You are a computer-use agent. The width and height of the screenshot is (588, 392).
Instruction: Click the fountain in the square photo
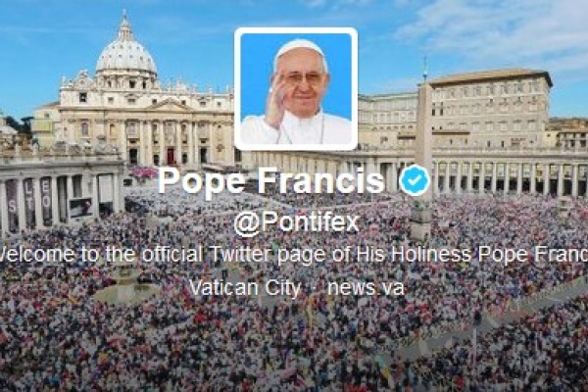[x=125, y=282]
